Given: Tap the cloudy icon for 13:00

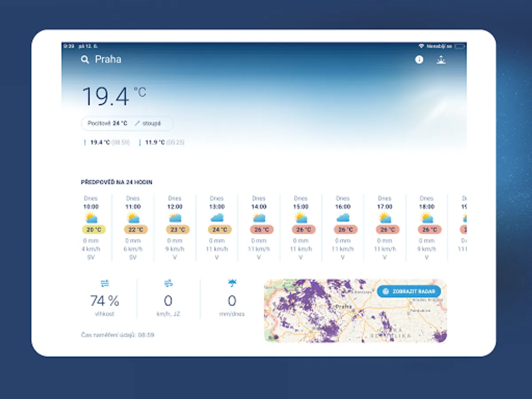Looking at the screenshot, I should click(217, 218).
